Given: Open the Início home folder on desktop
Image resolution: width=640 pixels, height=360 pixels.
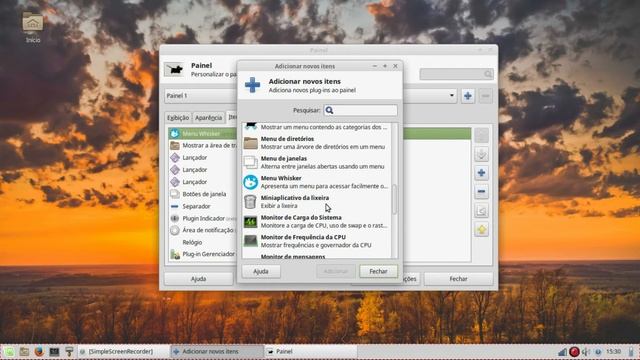Looking at the screenshot, I should click(33, 27).
